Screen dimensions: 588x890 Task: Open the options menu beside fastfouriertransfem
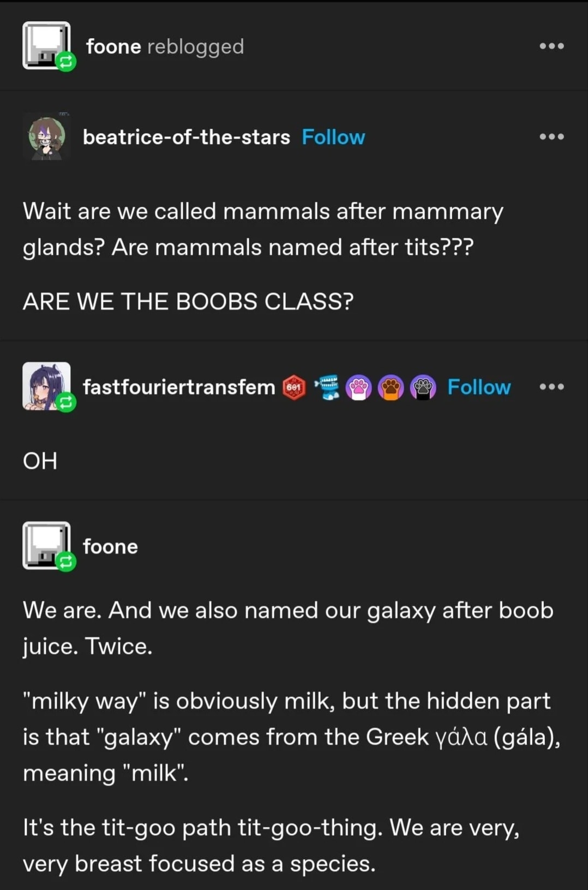click(x=553, y=387)
